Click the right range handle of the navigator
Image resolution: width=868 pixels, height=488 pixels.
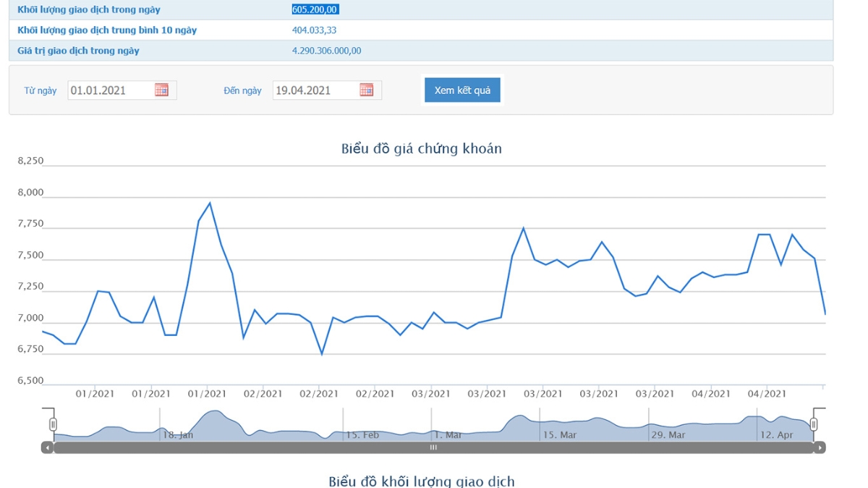814,424
